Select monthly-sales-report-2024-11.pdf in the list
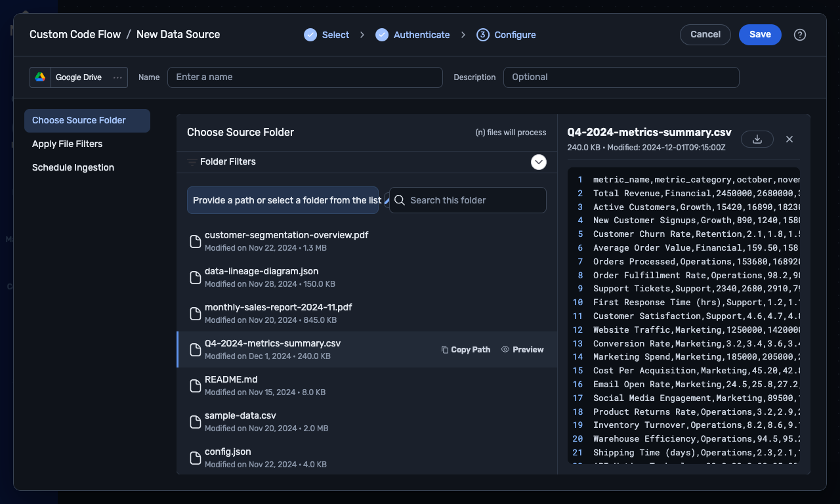 pyautogui.click(x=367, y=314)
